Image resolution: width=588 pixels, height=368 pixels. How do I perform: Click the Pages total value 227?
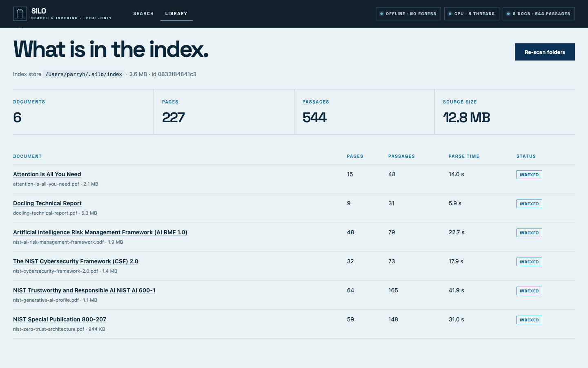pos(174,117)
